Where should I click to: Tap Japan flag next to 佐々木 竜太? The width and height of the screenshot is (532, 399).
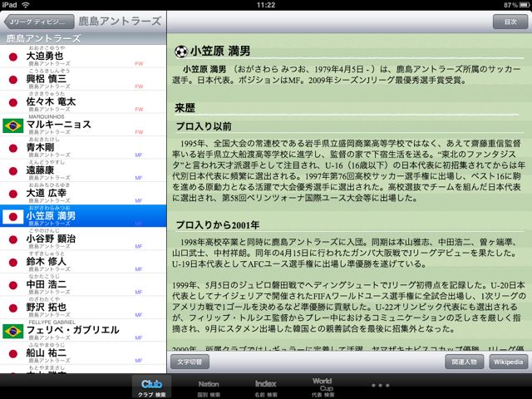13,102
